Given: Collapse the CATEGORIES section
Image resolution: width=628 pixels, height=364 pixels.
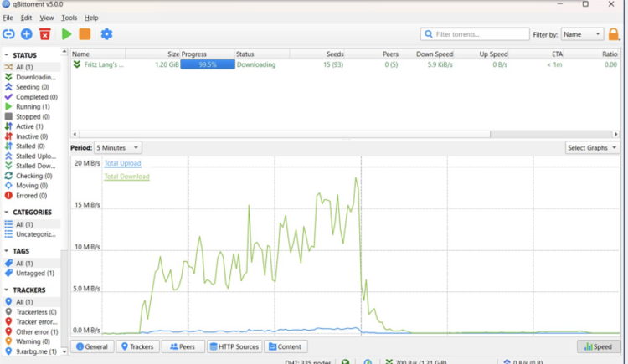Looking at the screenshot, I should point(7,212).
